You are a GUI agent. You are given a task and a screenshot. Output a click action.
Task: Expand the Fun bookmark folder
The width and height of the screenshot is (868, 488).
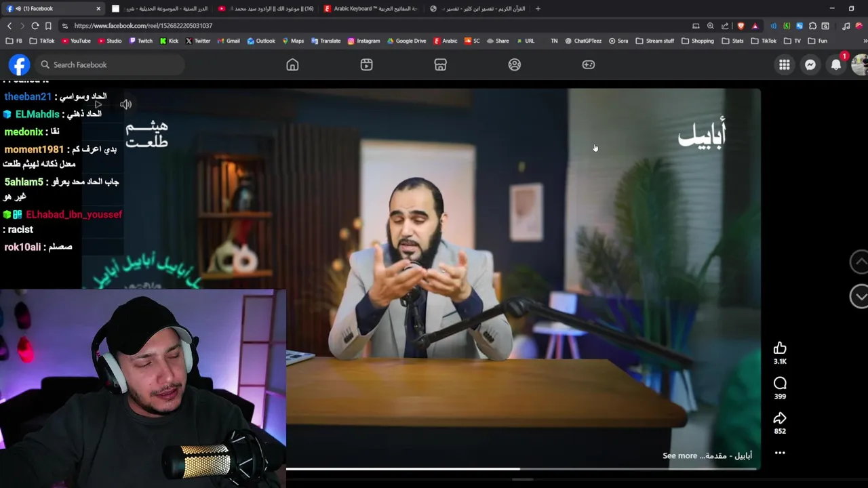(x=817, y=41)
